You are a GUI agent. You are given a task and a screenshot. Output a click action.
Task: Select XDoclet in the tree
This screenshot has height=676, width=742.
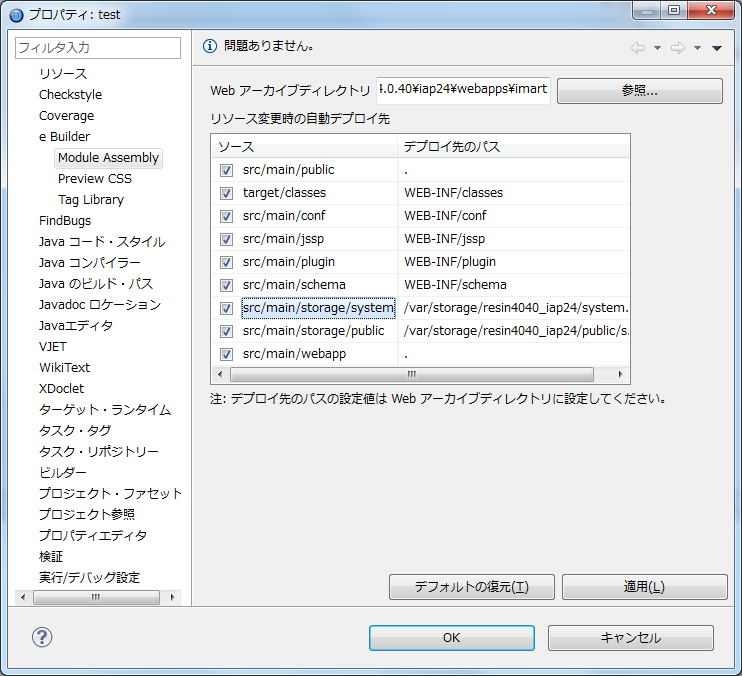[x=62, y=388]
